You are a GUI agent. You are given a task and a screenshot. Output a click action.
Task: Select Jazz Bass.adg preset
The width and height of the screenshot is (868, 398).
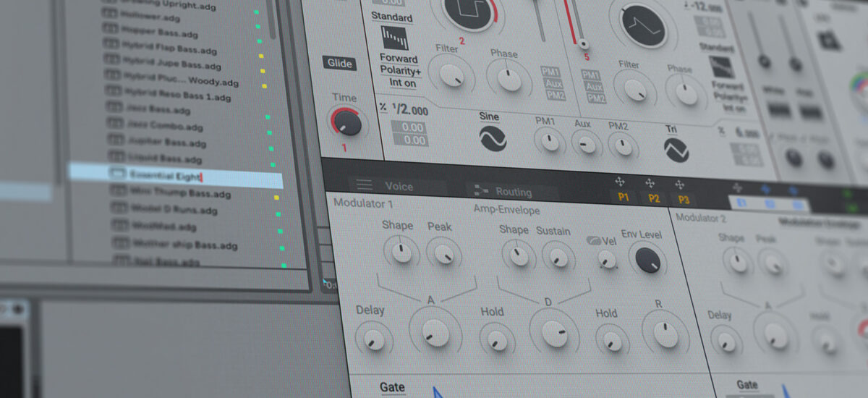158,110
